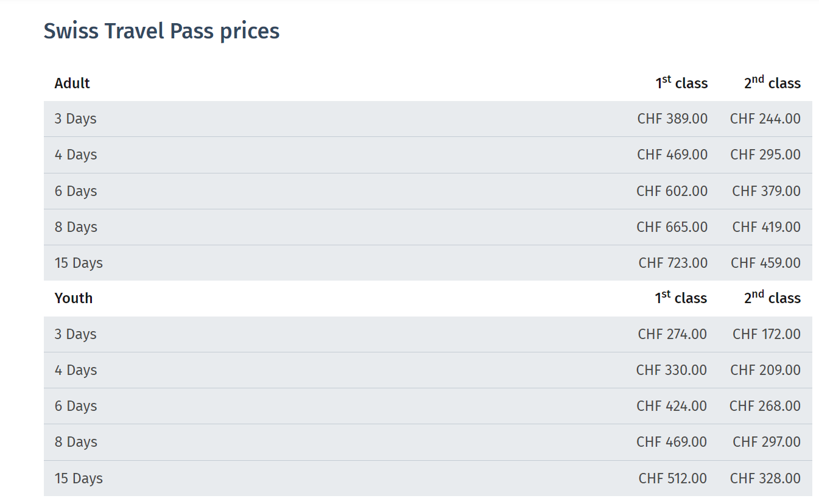Select the CHF 665.00 price cell
The image size is (819, 504).
point(672,227)
